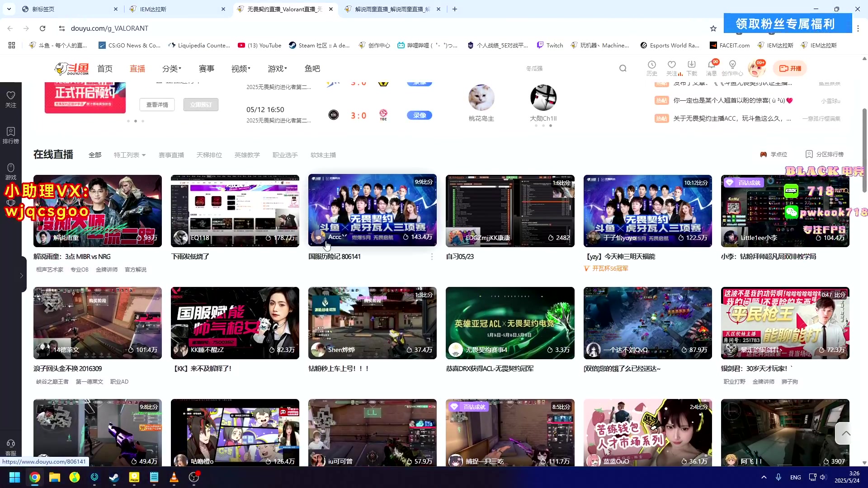Click the 录像 button for 3:0 TEC match
The width and height of the screenshot is (868, 488).
(x=420, y=115)
